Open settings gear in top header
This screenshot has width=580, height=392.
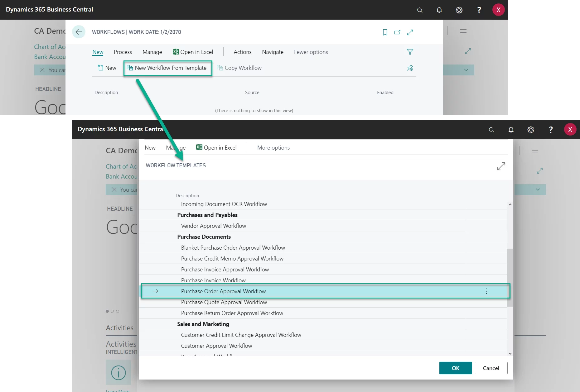click(459, 10)
